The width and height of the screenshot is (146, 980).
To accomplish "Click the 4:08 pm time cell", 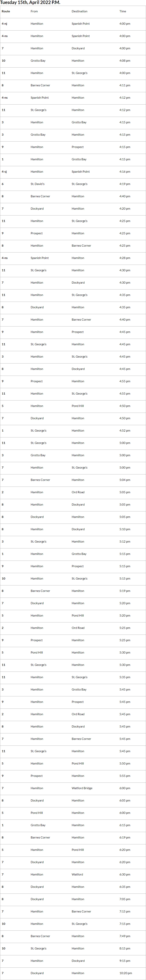I will tap(125, 61).
